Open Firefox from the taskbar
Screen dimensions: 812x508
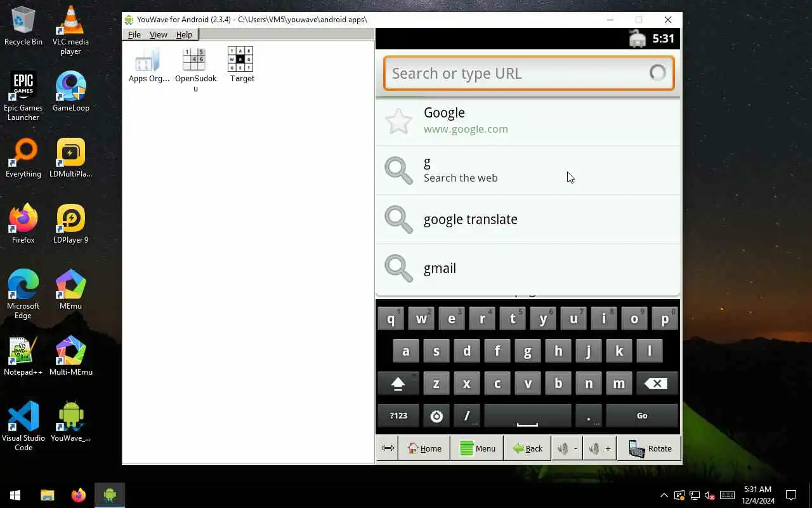(79, 495)
